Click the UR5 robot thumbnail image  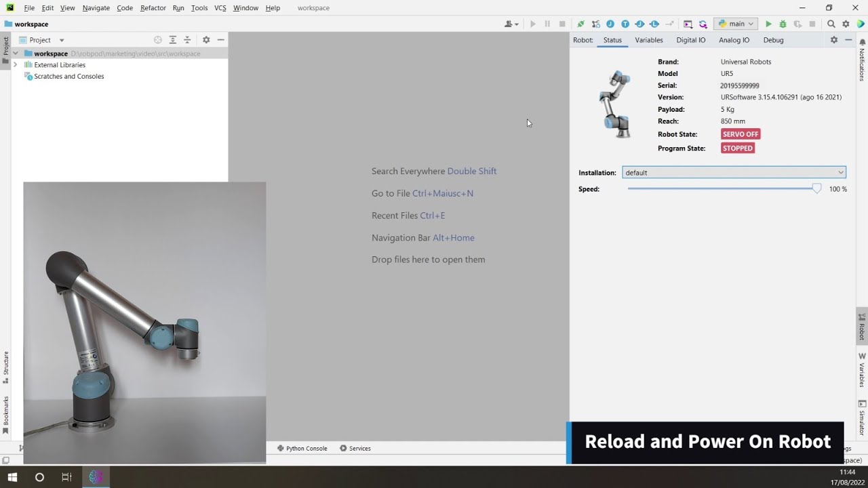point(616,104)
